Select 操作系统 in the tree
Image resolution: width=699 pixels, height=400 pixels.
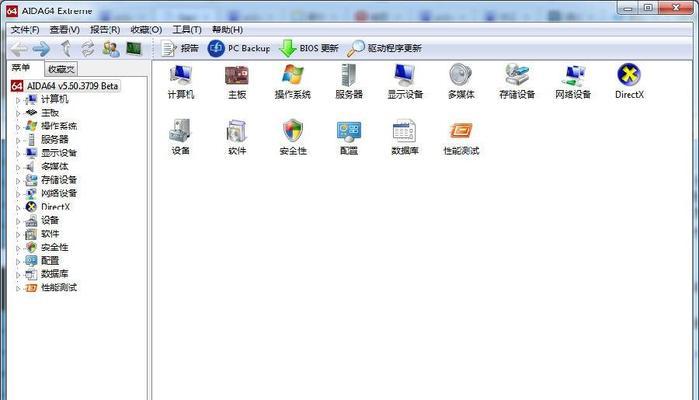click(59, 126)
